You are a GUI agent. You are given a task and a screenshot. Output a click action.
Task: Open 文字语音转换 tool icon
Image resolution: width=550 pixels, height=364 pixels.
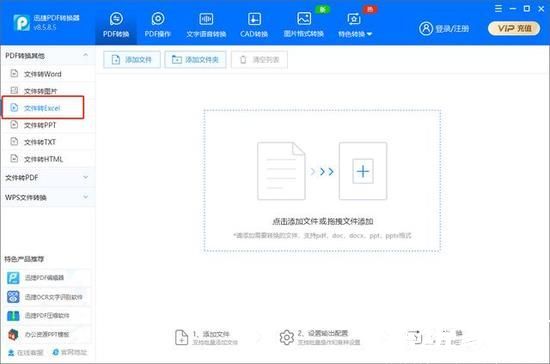[206, 19]
